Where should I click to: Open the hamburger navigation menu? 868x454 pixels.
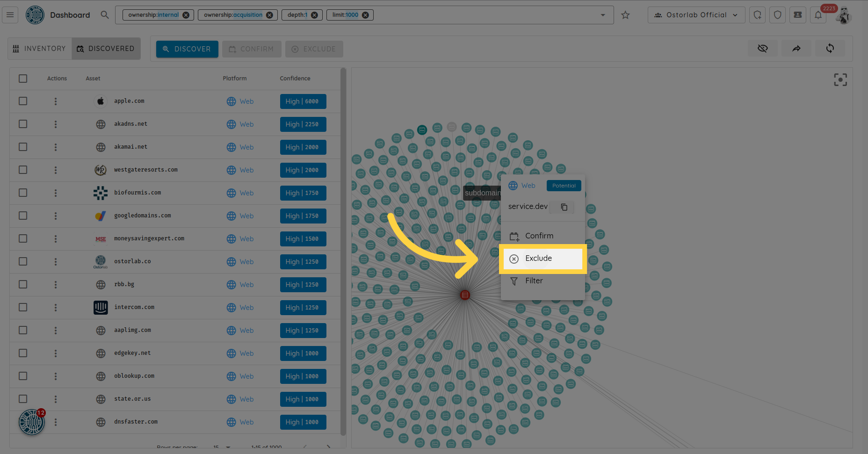point(10,15)
